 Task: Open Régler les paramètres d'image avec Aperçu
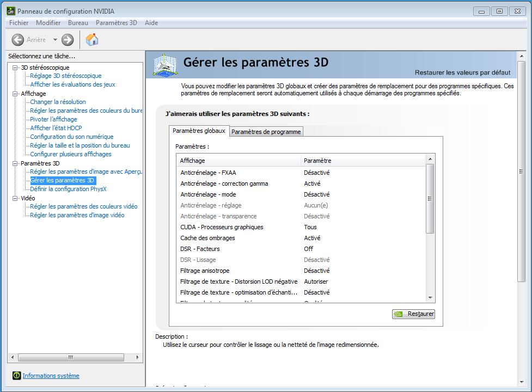86,171
